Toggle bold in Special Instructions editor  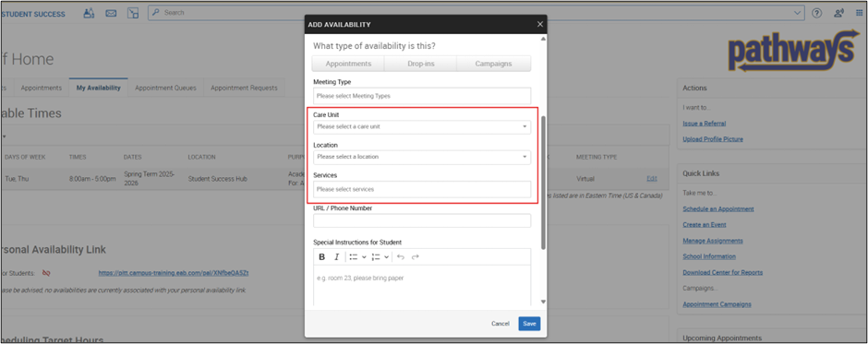coord(321,257)
